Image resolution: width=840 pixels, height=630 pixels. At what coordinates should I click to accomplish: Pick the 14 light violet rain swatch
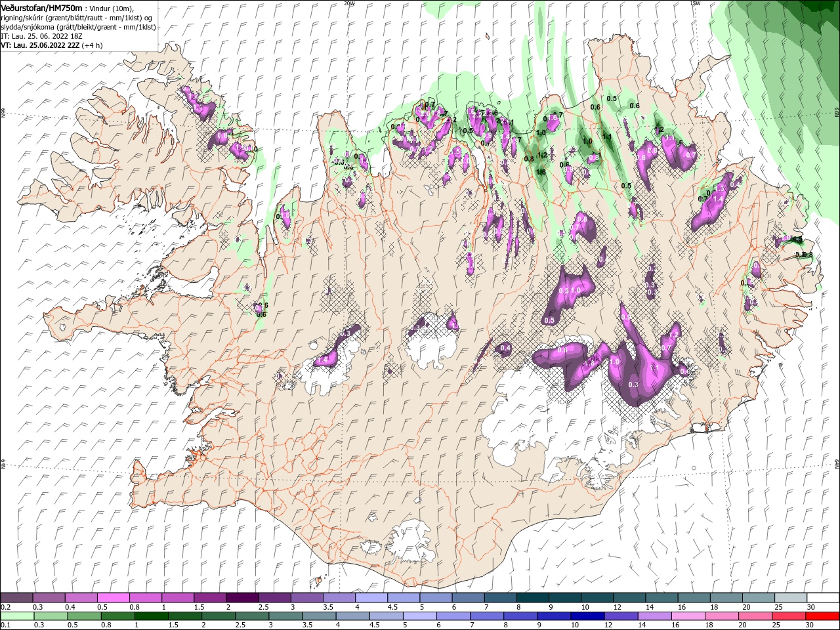[656, 616]
